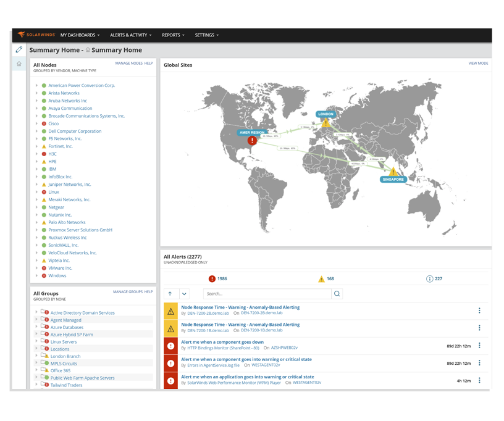The height and width of the screenshot is (421, 504).
Task: Click Help link in All Nodes panel
Action: pyautogui.click(x=148, y=63)
